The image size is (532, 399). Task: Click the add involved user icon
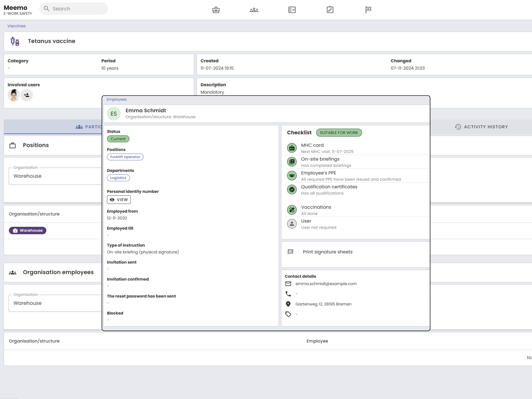27,95
